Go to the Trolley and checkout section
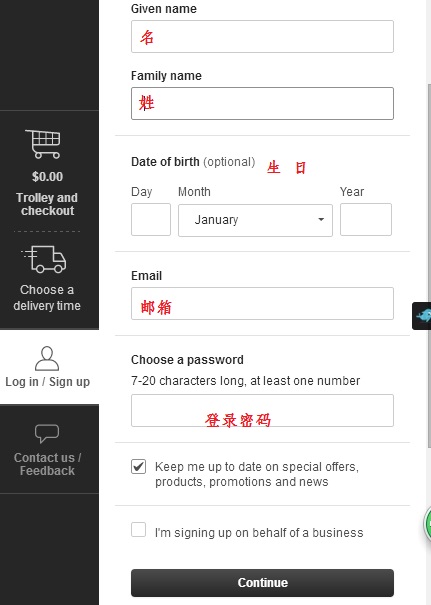 47,204
